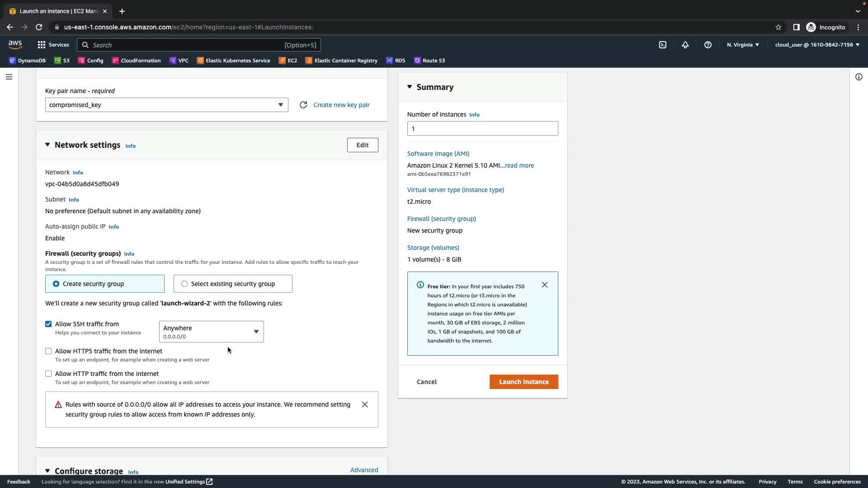Click the Number of instances field
This screenshot has height=488, width=868.
[482, 128]
